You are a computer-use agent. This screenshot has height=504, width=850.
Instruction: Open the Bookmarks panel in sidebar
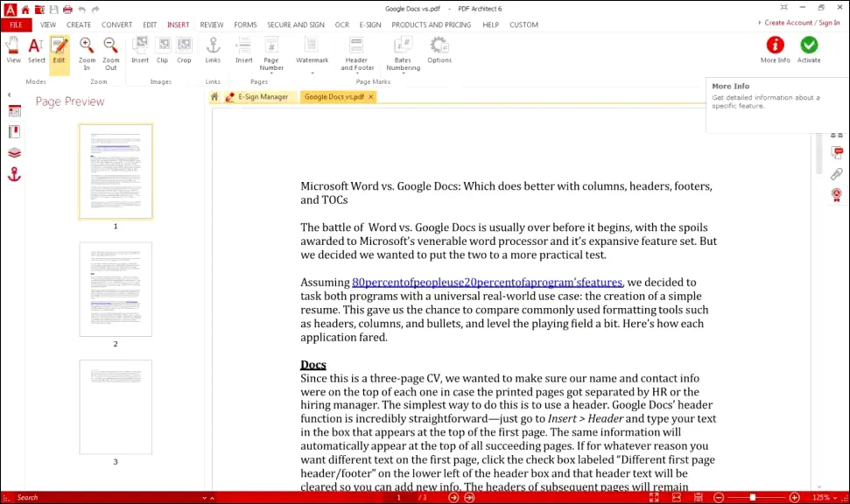pyautogui.click(x=14, y=132)
